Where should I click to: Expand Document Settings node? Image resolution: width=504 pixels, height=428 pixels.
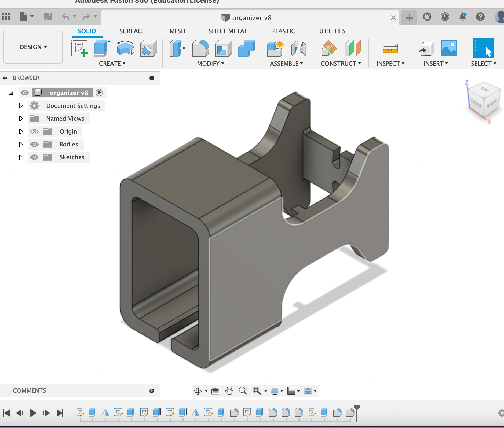click(x=21, y=106)
